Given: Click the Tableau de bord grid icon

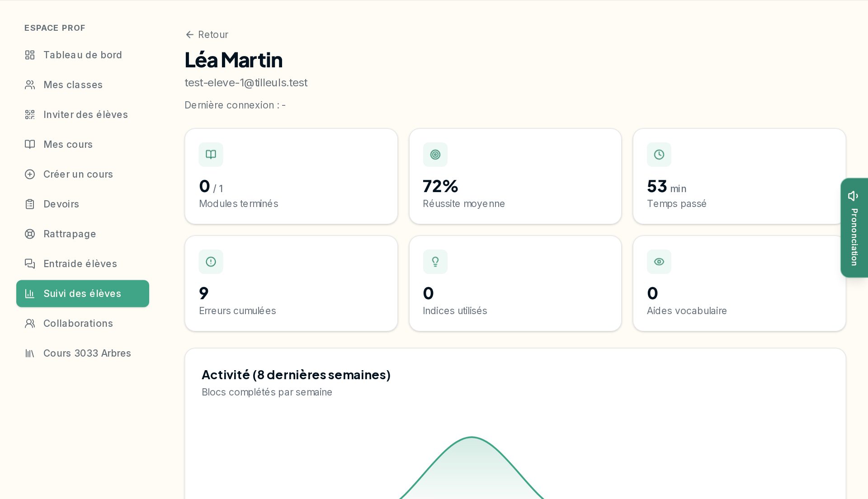Looking at the screenshot, I should [x=30, y=55].
